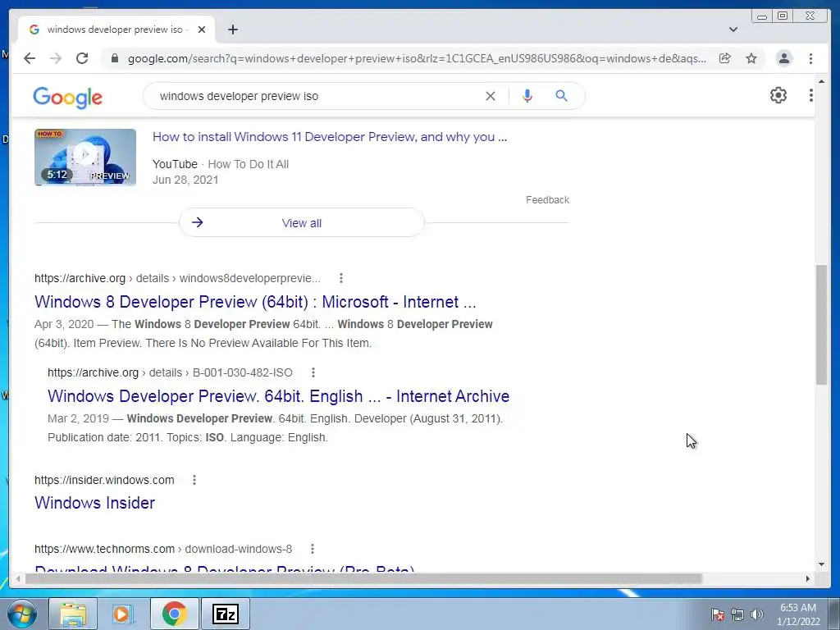This screenshot has width=840, height=630.
Task: Click the Chrome address bar URL
Action: 416,58
